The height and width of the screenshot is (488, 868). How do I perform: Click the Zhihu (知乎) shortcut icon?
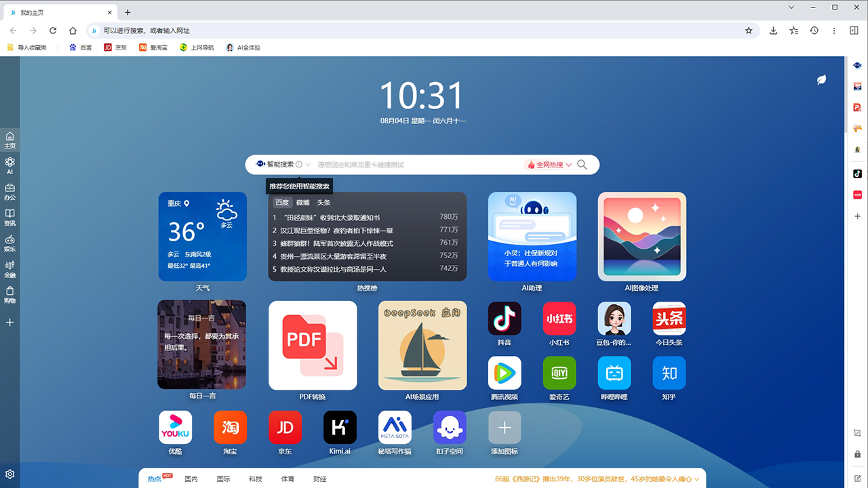[669, 373]
